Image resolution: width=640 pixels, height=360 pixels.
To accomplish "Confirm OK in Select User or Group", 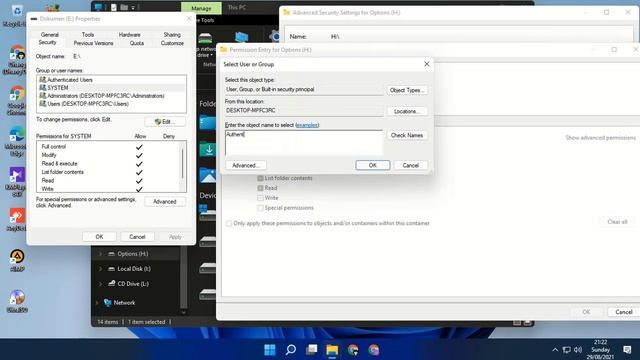I will 373,165.
